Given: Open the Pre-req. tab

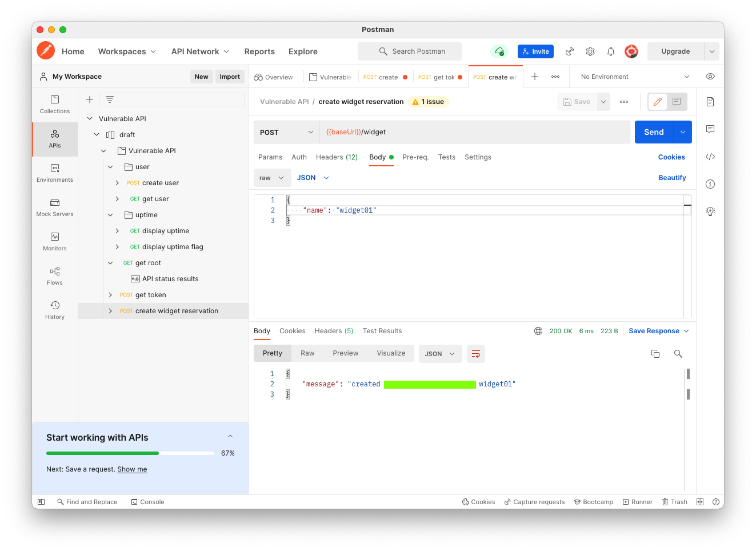Looking at the screenshot, I should tap(415, 157).
